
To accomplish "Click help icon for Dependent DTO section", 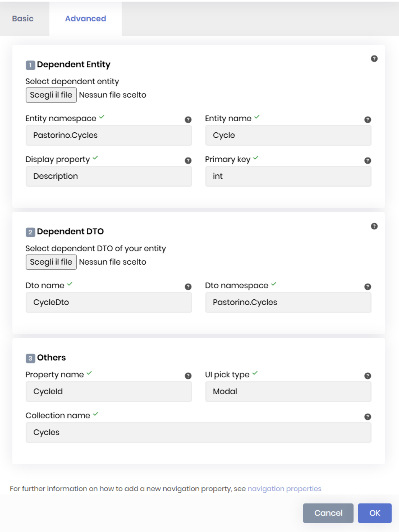I will click(374, 226).
